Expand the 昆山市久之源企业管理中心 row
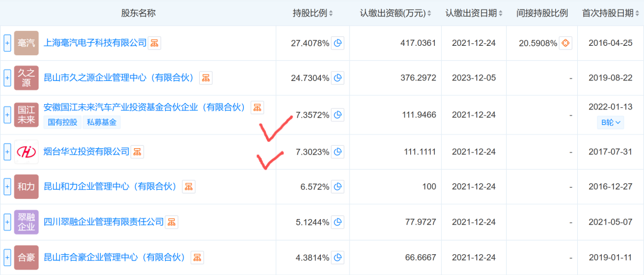Screen dimensions: 644x275 7,78
